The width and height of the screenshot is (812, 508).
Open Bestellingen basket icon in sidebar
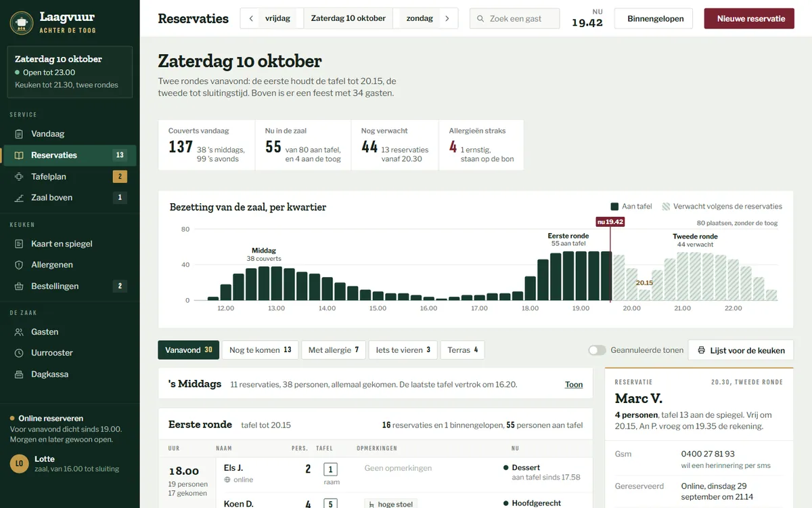[19, 287]
